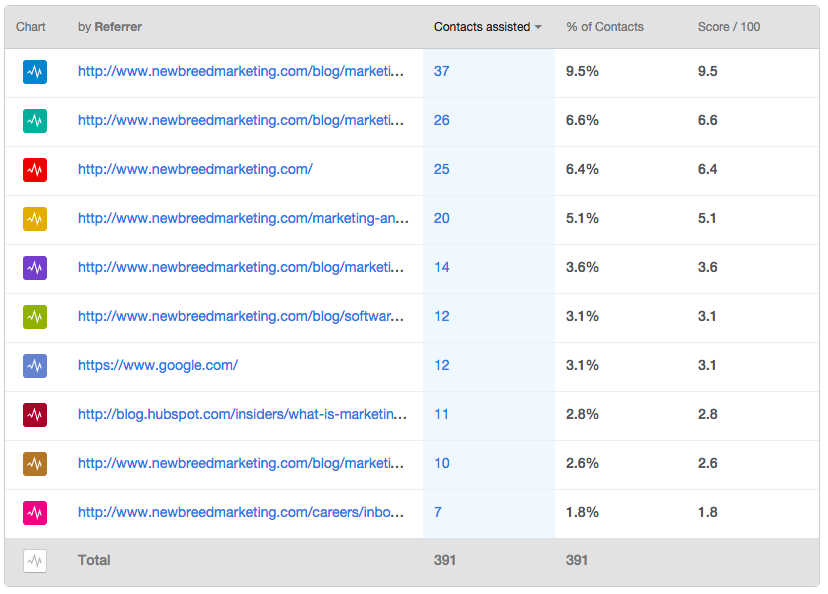This screenshot has width=828, height=594.
Task: Toggle the pink chart icon for careers row
Action: click(x=35, y=513)
